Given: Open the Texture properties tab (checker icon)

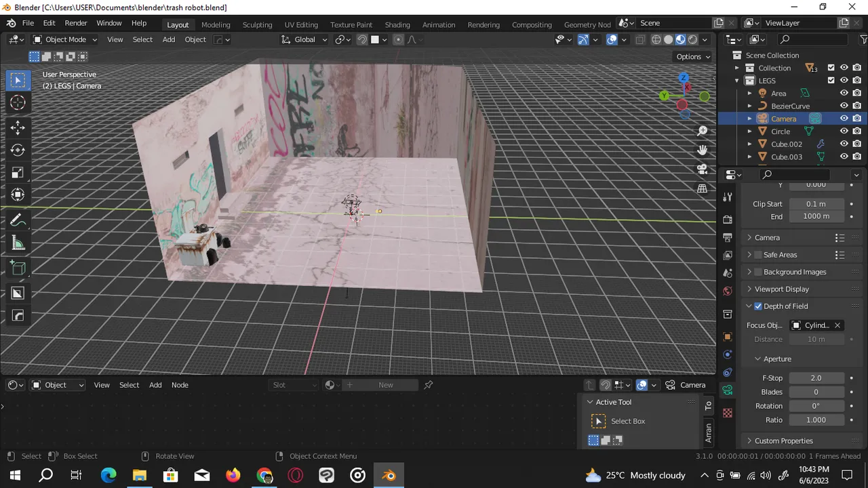Looking at the screenshot, I should coord(728,413).
